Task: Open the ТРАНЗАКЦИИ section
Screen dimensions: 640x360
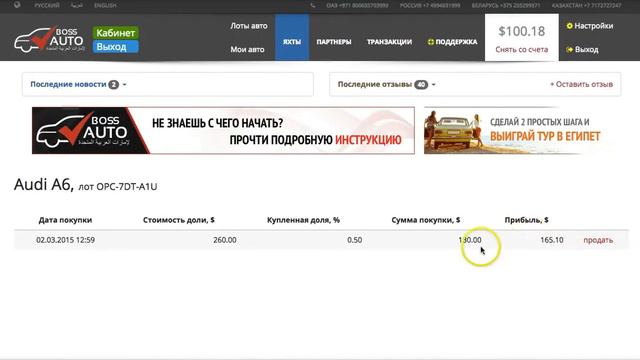Action: pyautogui.click(x=389, y=42)
